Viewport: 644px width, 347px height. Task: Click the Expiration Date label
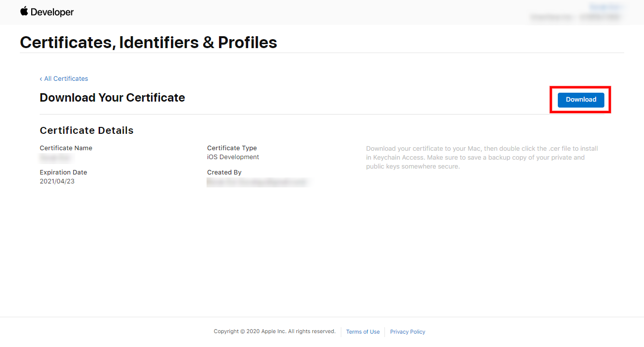[x=63, y=173]
